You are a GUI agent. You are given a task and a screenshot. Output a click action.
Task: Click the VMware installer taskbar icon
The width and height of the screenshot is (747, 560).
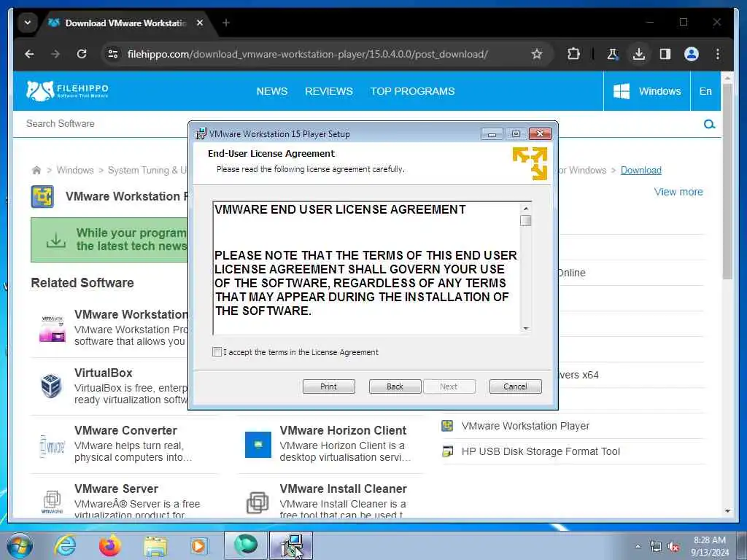point(292,545)
